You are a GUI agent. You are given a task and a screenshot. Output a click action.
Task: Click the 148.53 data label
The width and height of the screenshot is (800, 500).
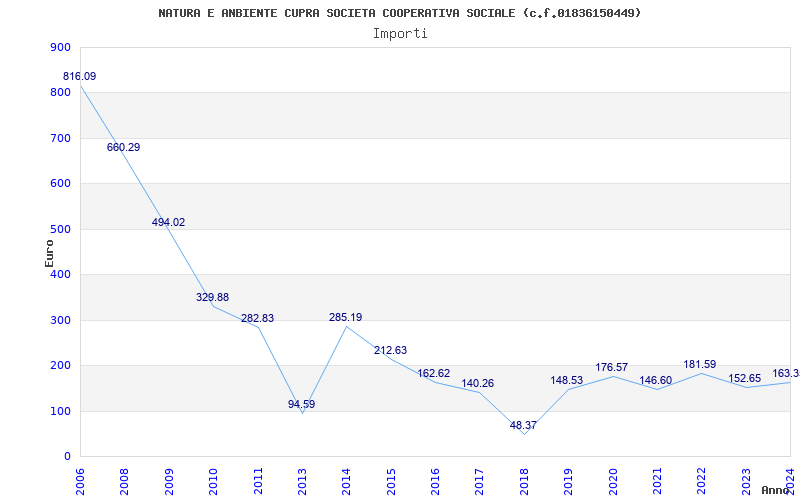566,381
